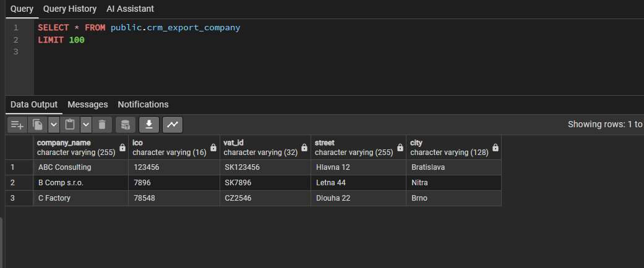Screen dimensions: 644x268
Task: Click the lock icon in ico column
Action: tap(213, 148)
